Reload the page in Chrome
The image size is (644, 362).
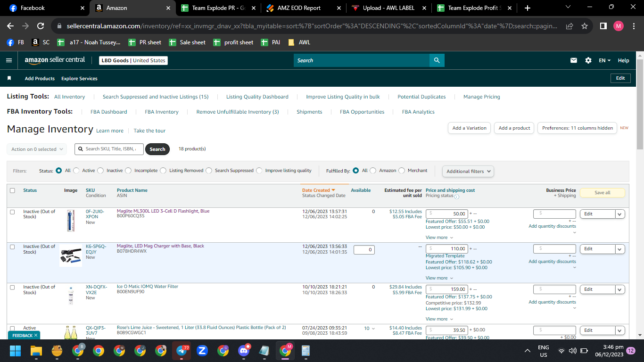click(41, 26)
